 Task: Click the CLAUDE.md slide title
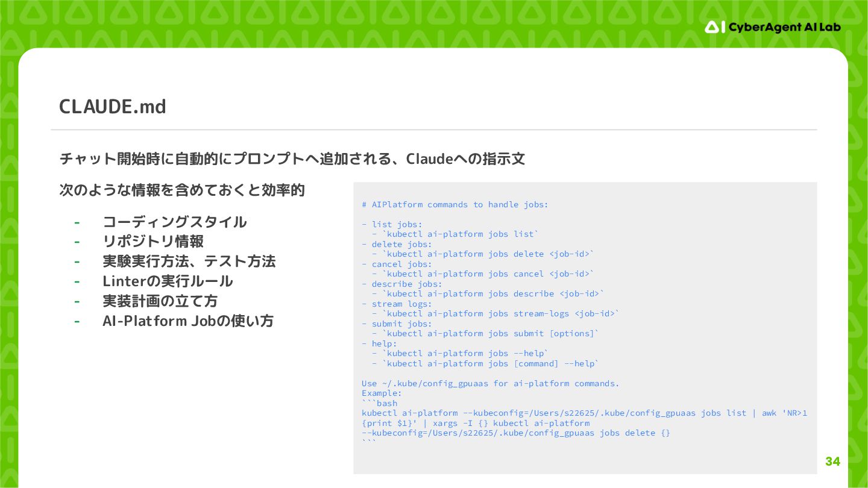(113, 107)
